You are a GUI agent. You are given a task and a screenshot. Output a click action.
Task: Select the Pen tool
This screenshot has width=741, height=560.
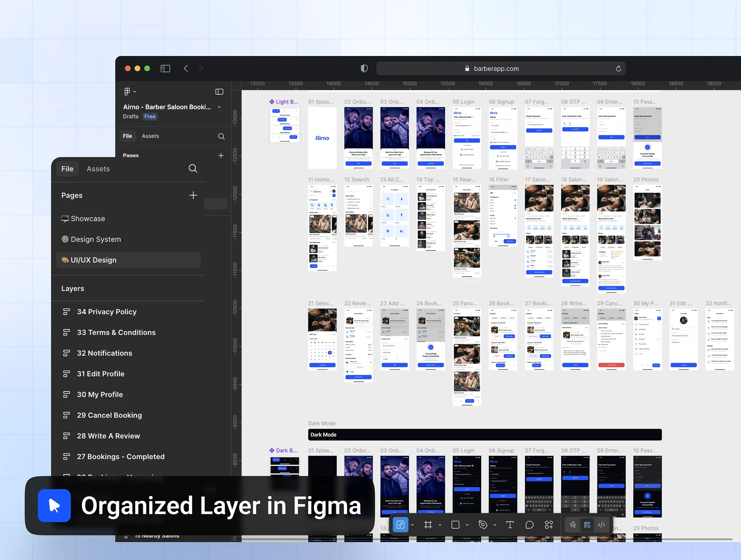click(x=483, y=525)
